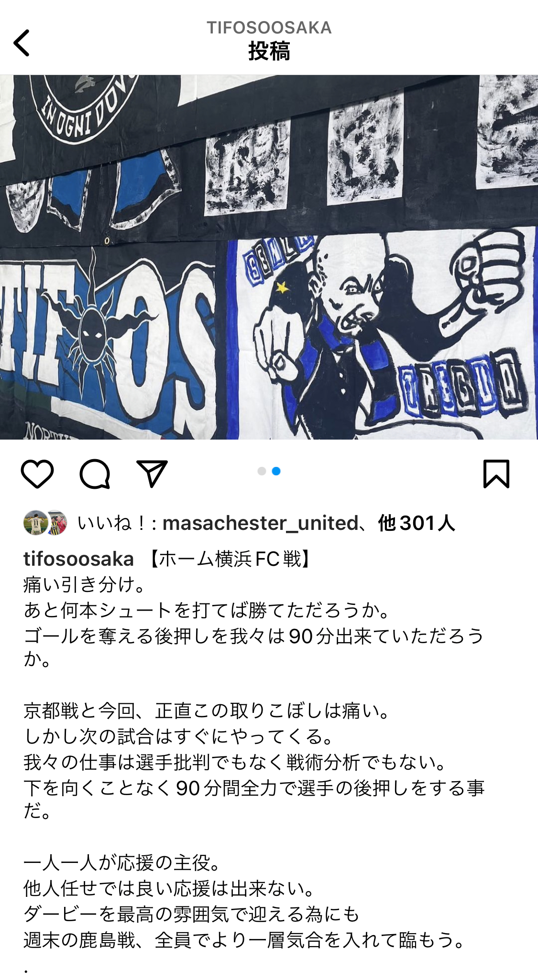
Task: Tap the TIFOSOOSAKA header title
Action: point(269,28)
